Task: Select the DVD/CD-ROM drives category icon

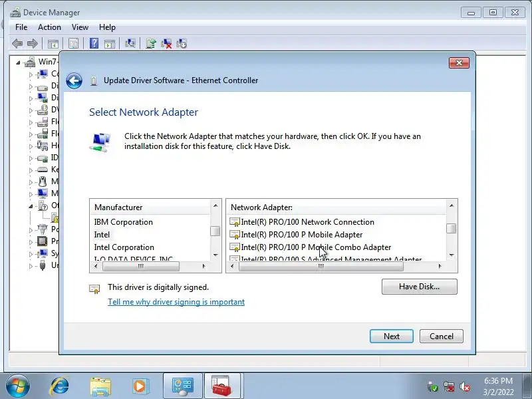Action: [42, 110]
